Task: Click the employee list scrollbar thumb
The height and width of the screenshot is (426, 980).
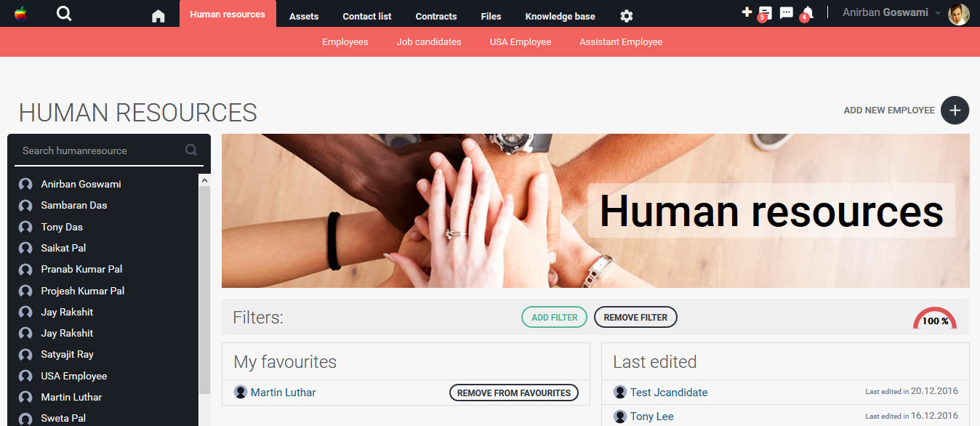Action: tap(204, 291)
